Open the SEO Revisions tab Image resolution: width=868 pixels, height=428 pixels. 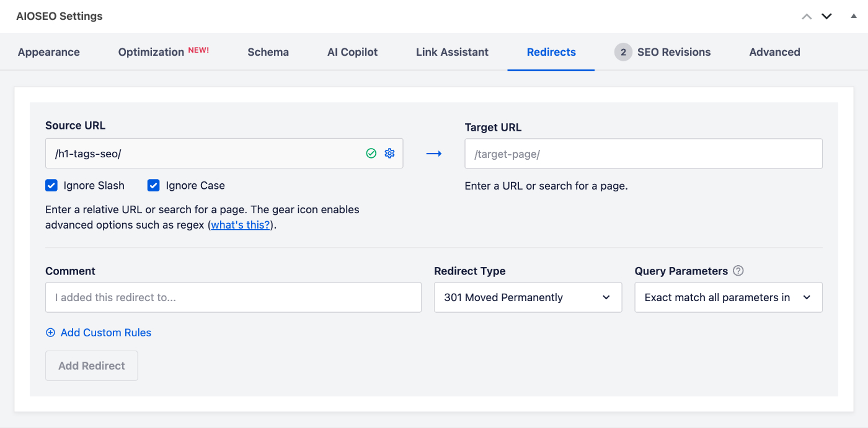pyautogui.click(x=674, y=52)
